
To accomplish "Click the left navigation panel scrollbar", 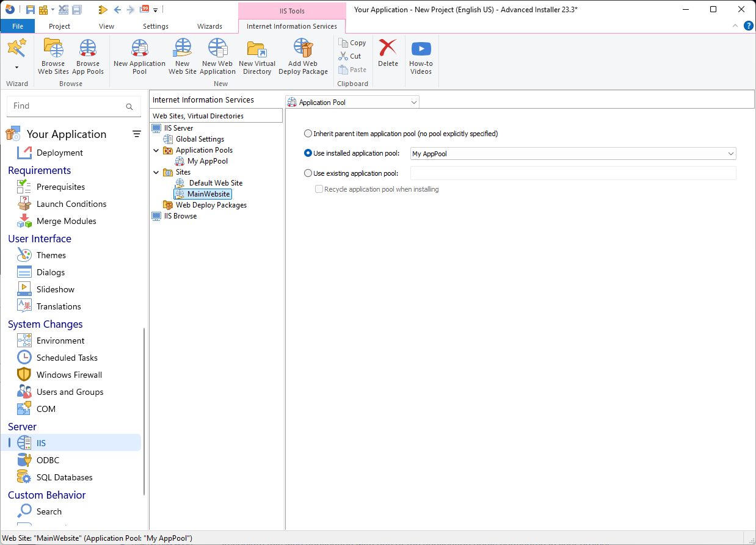I will coord(144,412).
